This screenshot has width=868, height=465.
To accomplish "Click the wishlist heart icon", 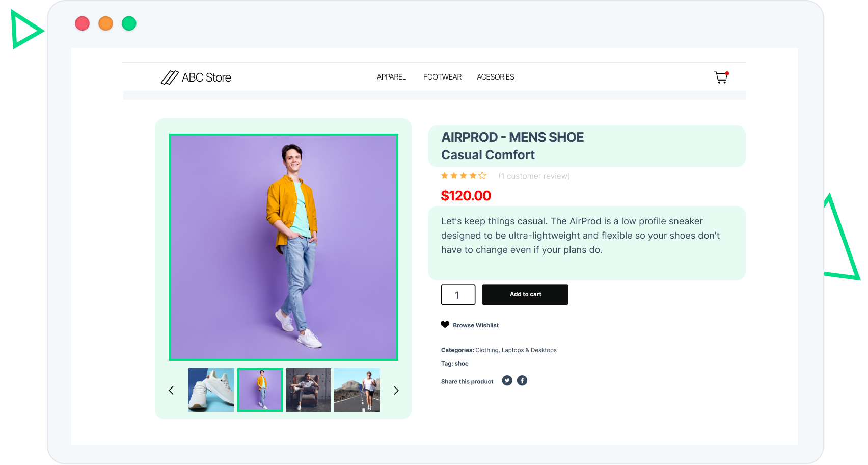I will point(445,325).
